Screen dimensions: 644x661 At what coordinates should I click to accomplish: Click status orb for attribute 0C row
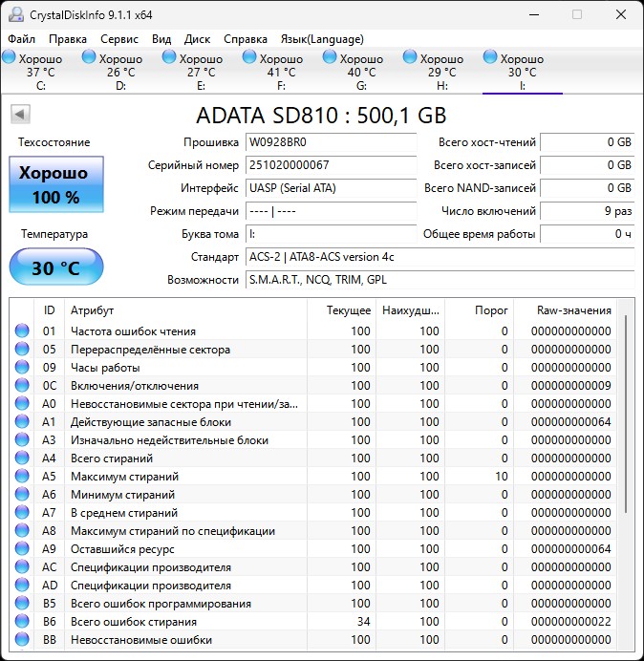pyautogui.click(x=22, y=385)
